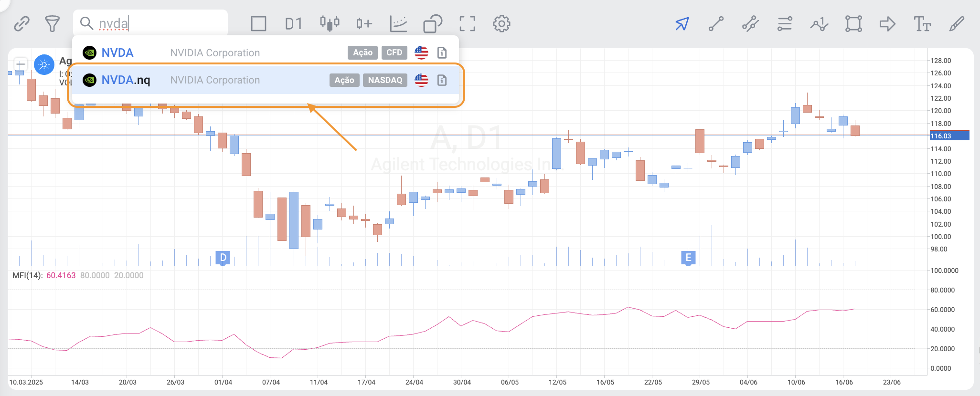Click the 128.00 price axis label
Viewport: 980px width, 396px height.
point(941,61)
